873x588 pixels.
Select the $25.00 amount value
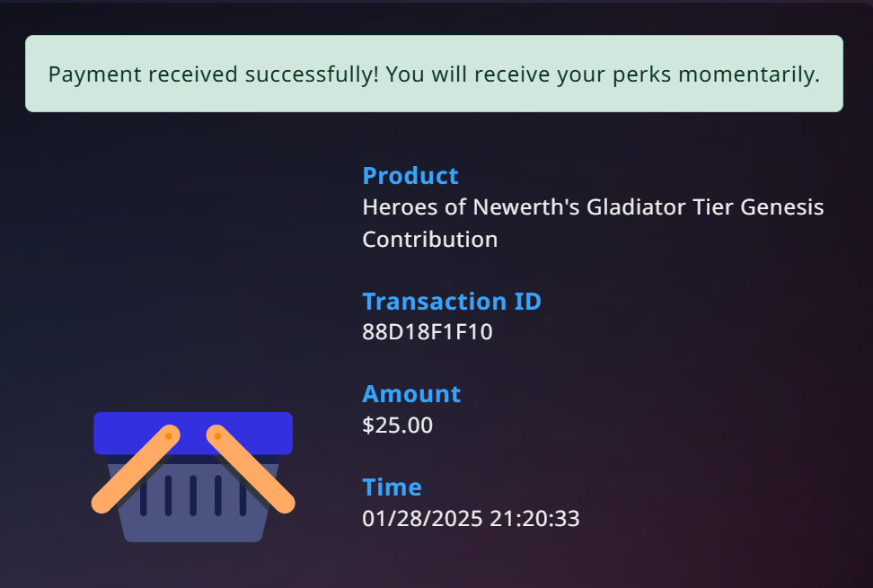tap(397, 425)
